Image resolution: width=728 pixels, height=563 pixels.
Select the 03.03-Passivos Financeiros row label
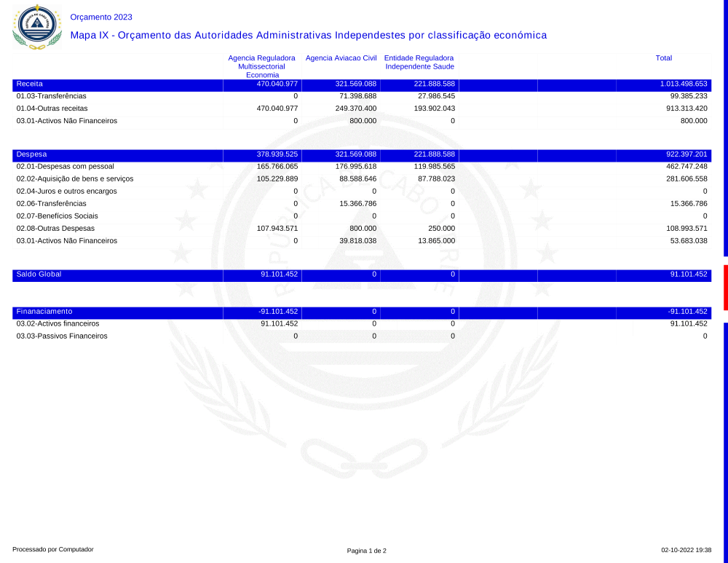(62, 336)
